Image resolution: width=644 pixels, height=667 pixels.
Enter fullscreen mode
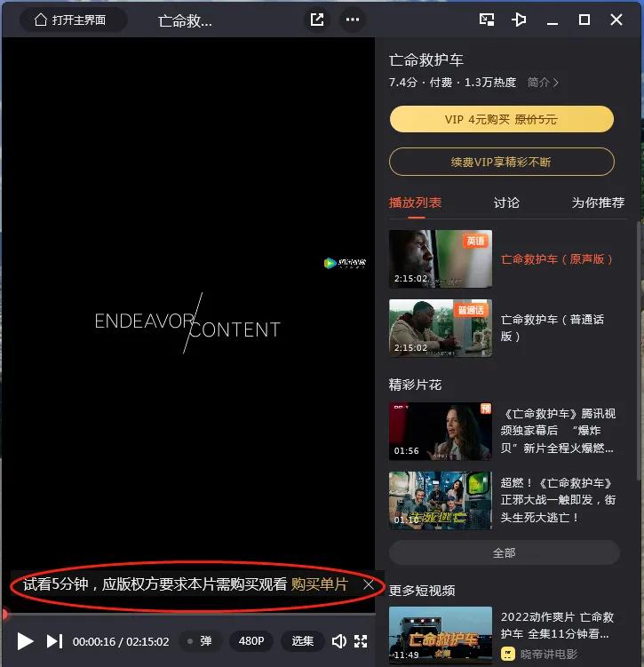coord(361,641)
